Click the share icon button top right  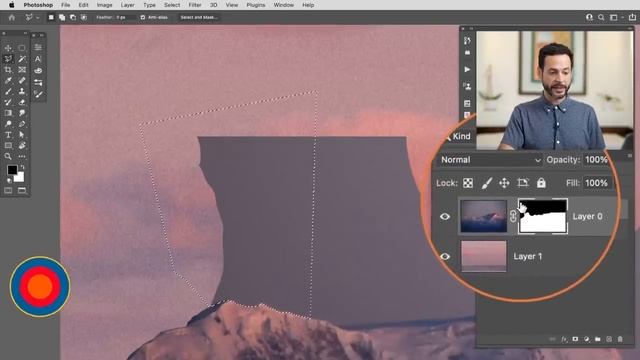point(632,17)
